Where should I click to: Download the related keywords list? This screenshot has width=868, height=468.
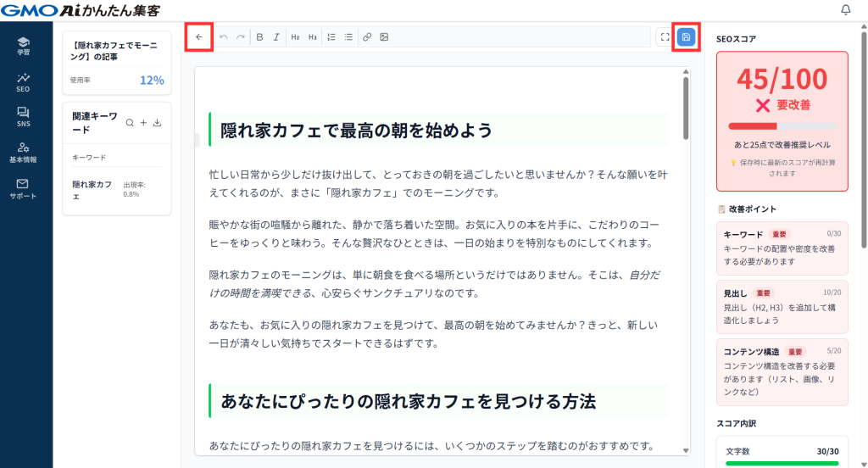(158, 123)
